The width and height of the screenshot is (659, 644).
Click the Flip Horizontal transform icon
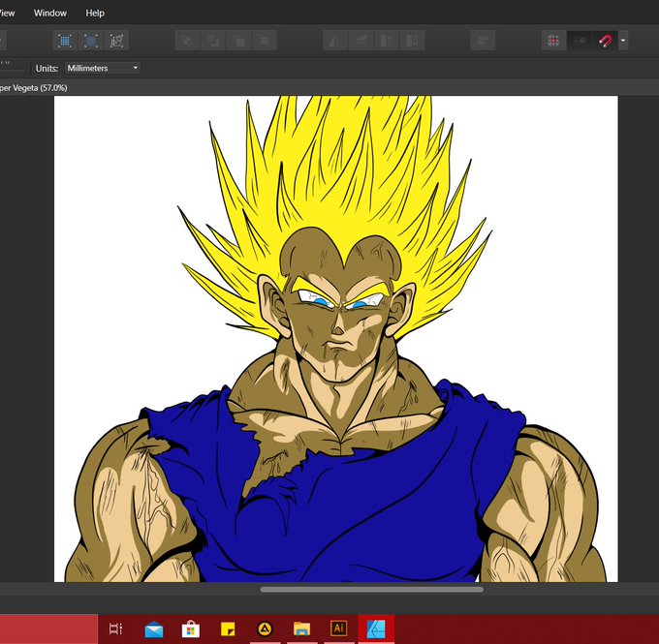point(335,41)
